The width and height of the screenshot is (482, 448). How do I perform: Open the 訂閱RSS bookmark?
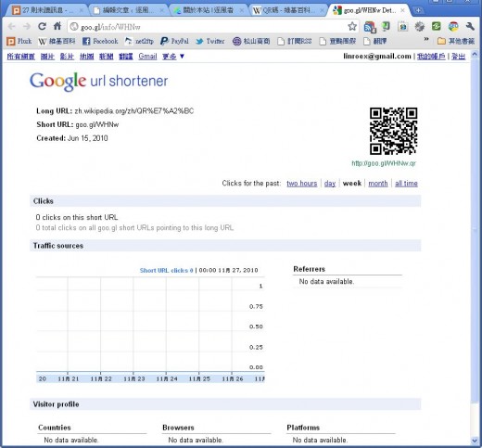tap(295, 41)
